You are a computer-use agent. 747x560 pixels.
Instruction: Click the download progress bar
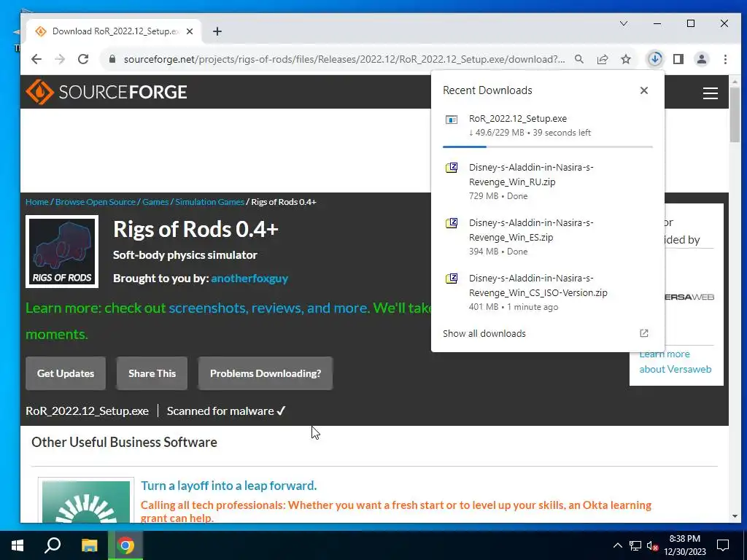tap(547, 147)
